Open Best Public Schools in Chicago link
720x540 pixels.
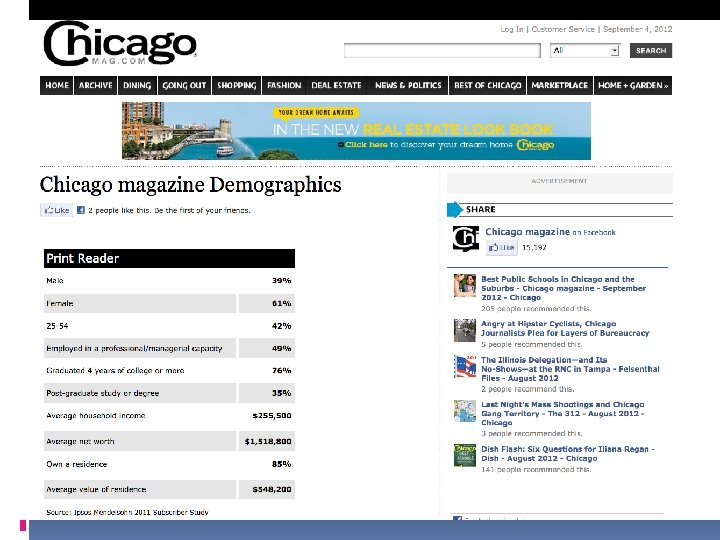563,288
